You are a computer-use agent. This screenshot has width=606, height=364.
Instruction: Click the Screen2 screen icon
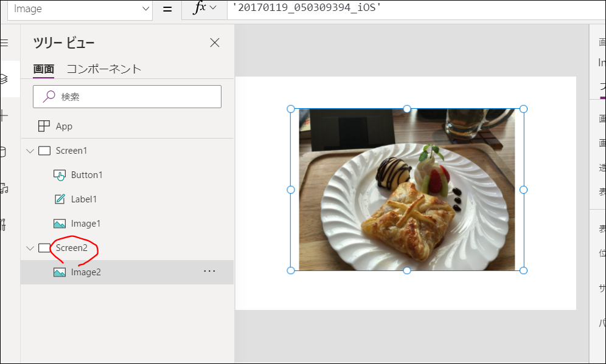[x=44, y=248]
